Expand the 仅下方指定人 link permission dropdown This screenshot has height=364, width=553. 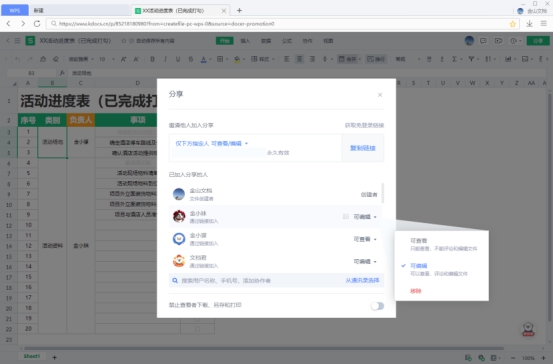coord(212,144)
